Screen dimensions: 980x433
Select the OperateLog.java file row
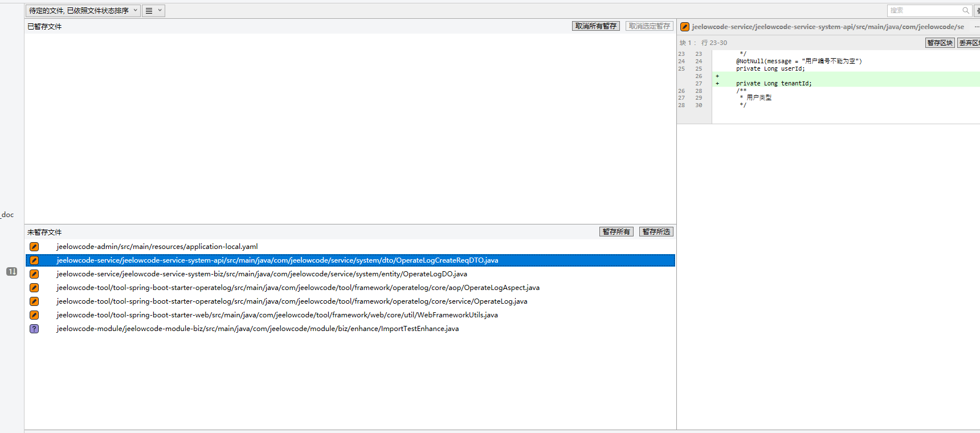[x=292, y=301]
